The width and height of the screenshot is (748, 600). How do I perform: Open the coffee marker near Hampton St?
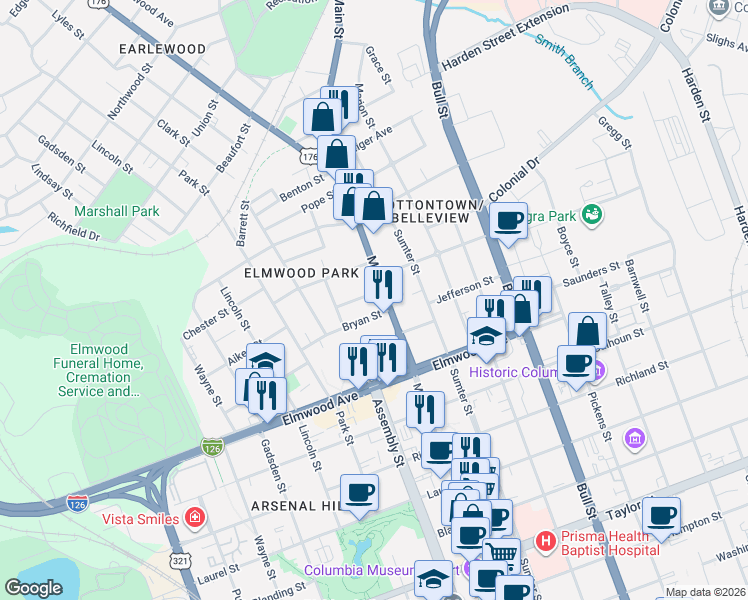coord(661,517)
